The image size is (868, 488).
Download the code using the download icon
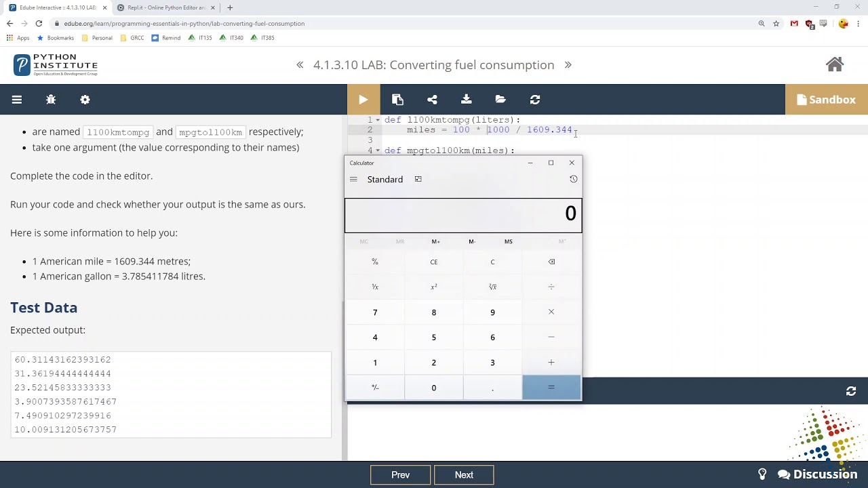pyautogui.click(x=467, y=100)
